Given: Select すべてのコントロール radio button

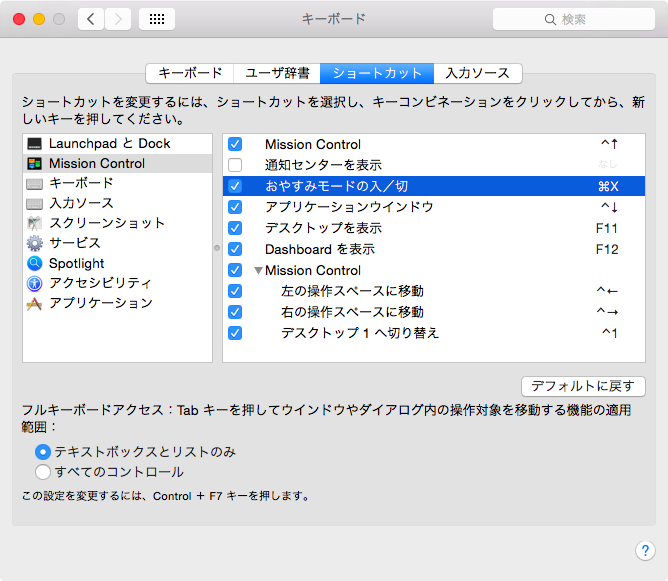Looking at the screenshot, I should [x=43, y=472].
